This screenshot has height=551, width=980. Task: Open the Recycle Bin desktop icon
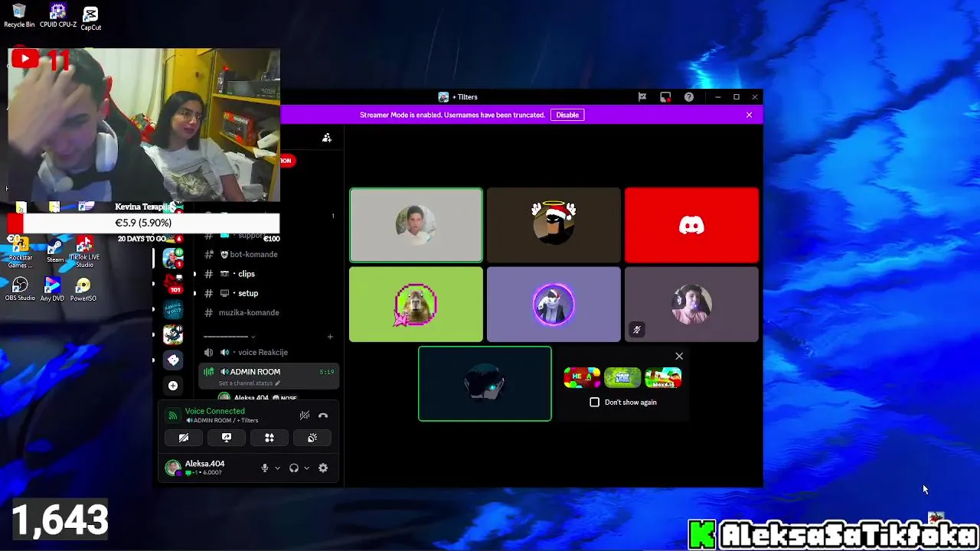click(x=19, y=15)
